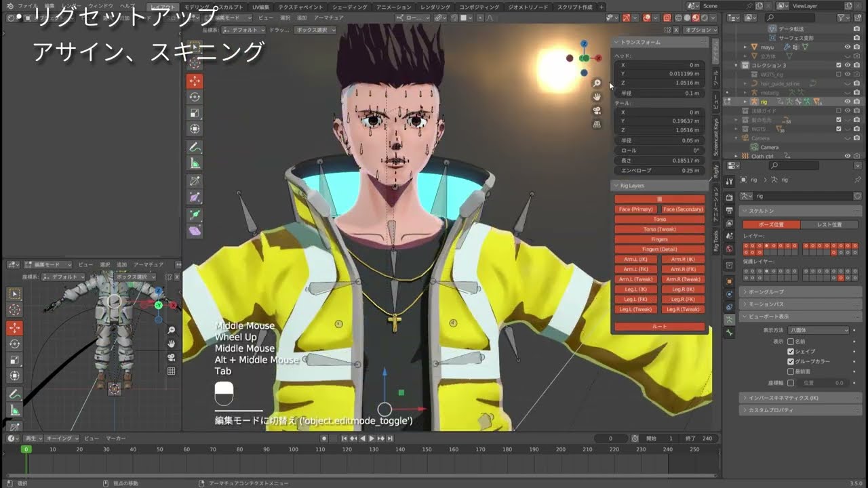The height and width of the screenshot is (488, 868).
Task: Toggle perspective/orthographic grid gizmo icon
Action: click(597, 125)
